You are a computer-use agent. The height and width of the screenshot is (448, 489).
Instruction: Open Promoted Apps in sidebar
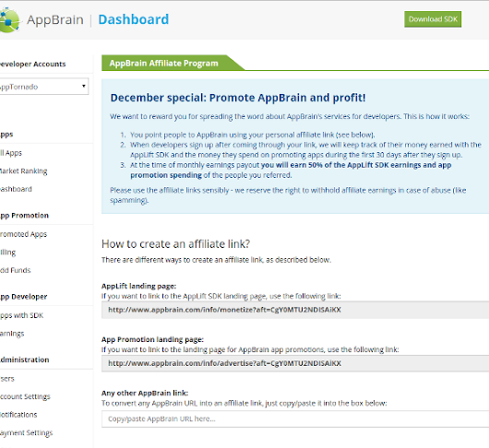23,234
